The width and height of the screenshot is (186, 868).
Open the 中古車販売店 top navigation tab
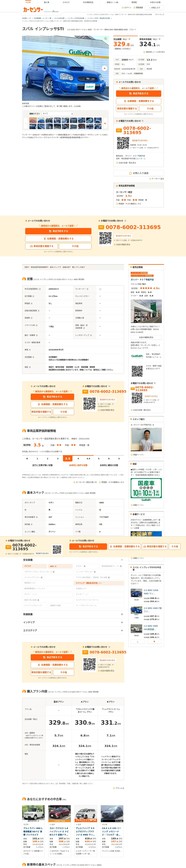tap(88, 2)
